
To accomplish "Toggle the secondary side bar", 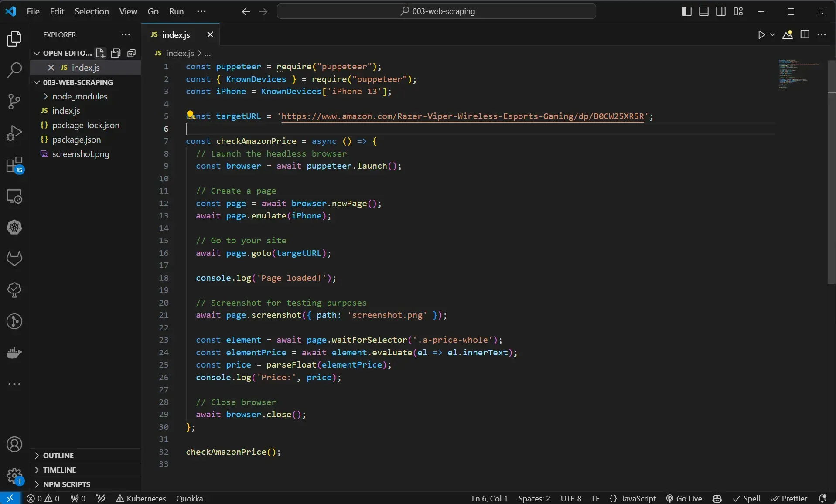I will coord(720,11).
